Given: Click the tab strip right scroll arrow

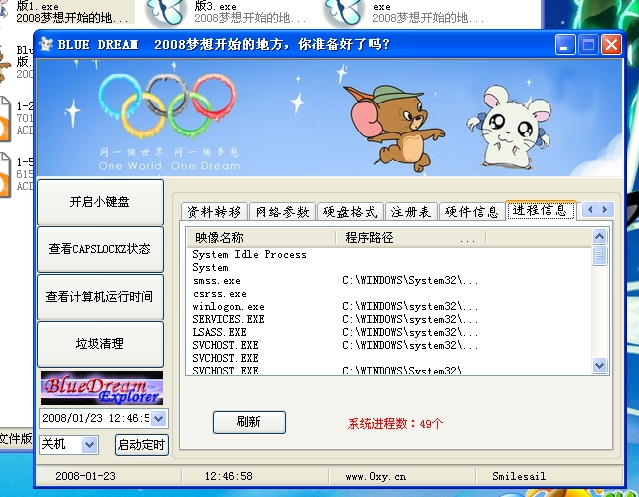Looking at the screenshot, I should click(x=605, y=209).
